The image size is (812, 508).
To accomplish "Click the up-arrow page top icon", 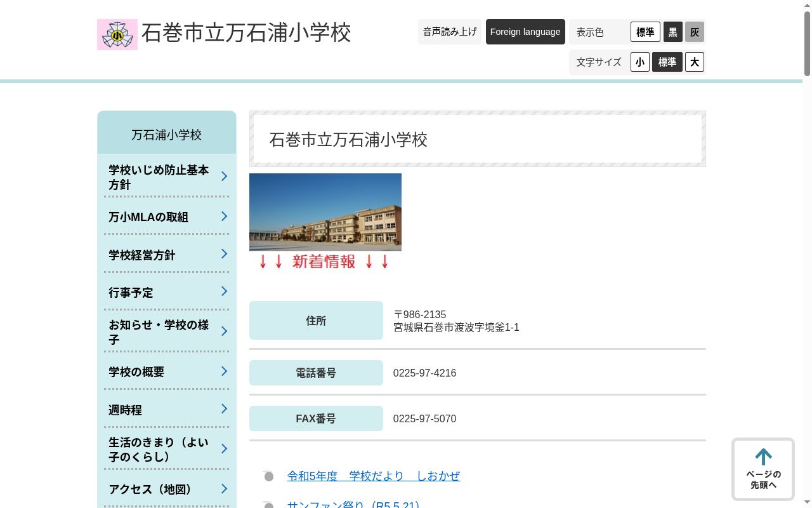I will coord(763,457).
